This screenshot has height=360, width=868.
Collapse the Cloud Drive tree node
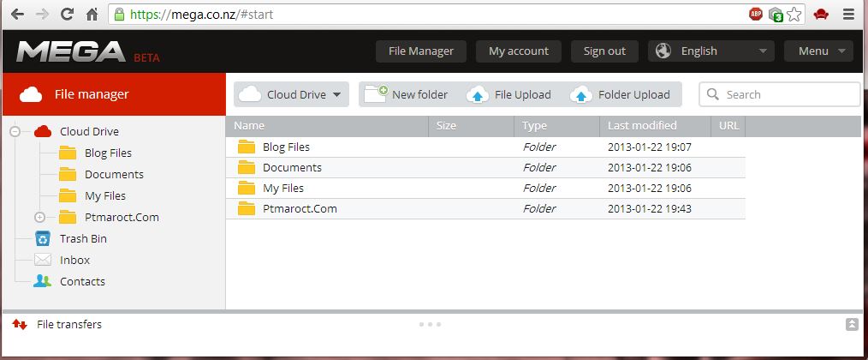click(15, 131)
